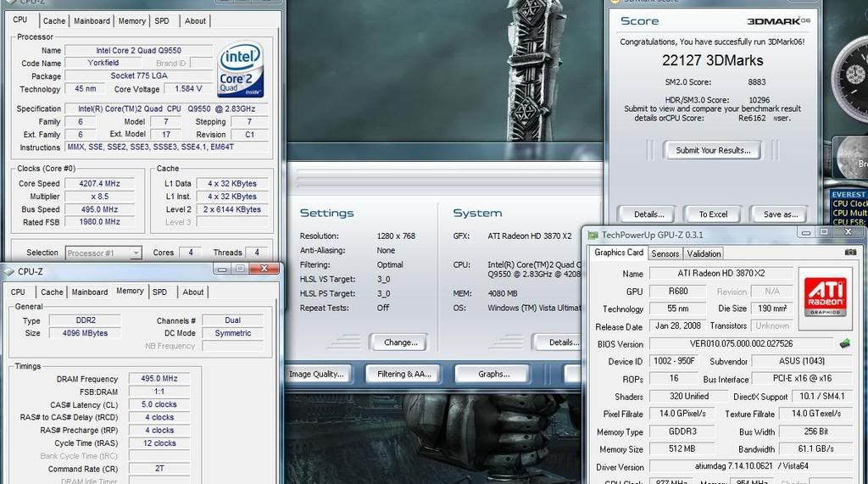Image resolution: width=868 pixels, height=484 pixels.
Task: Minimize the GPU-Z window
Action: tap(806, 232)
